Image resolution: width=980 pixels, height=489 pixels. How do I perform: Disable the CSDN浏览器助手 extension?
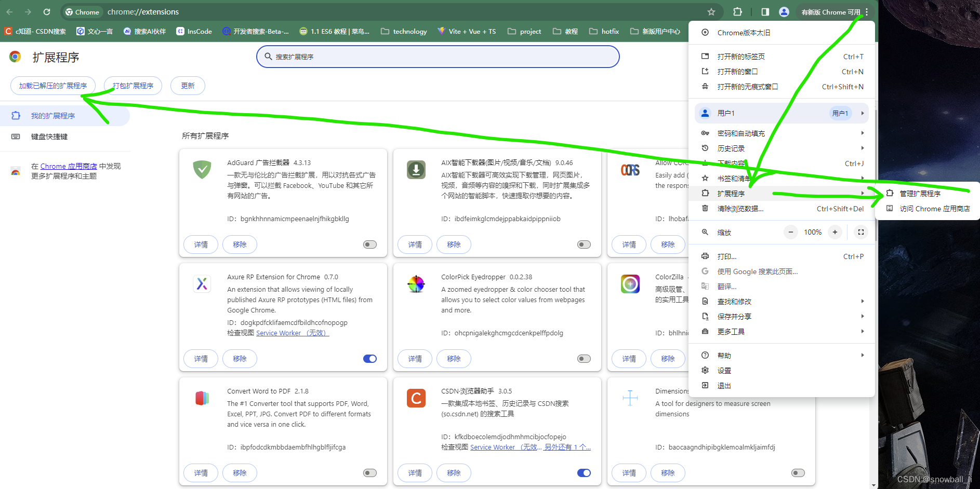[584, 472]
